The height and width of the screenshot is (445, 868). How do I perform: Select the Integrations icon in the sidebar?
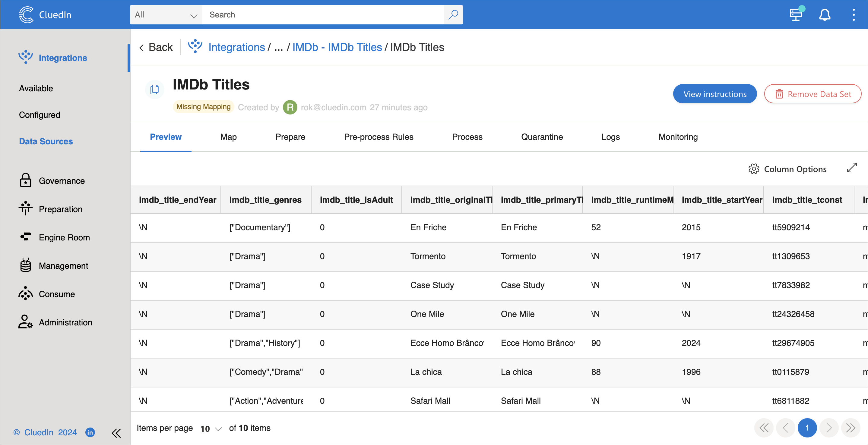pyautogui.click(x=26, y=57)
